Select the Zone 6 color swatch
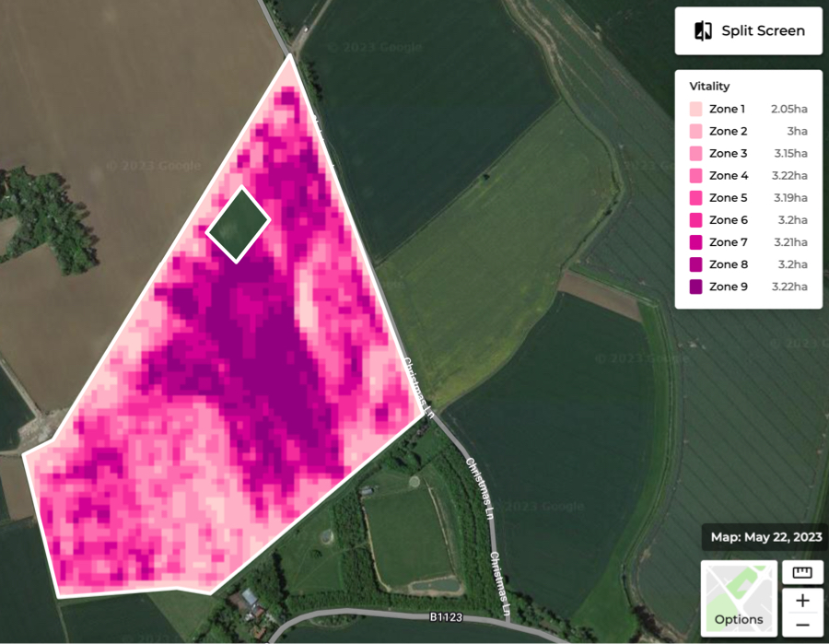This screenshot has height=644, width=829. coord(695,219)
